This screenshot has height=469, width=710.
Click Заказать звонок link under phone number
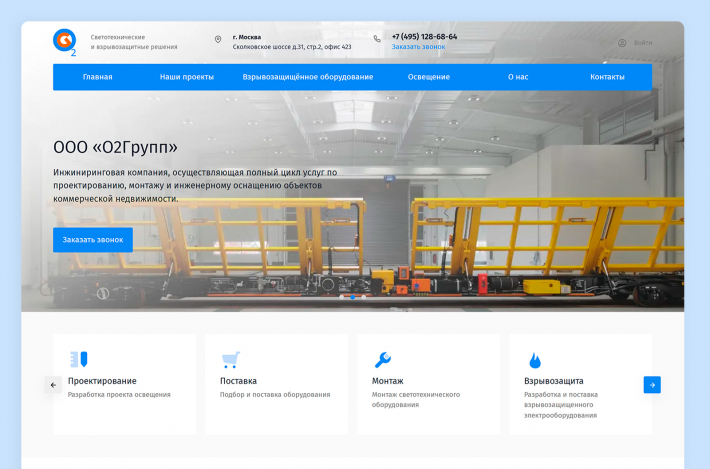click(418, 47)
